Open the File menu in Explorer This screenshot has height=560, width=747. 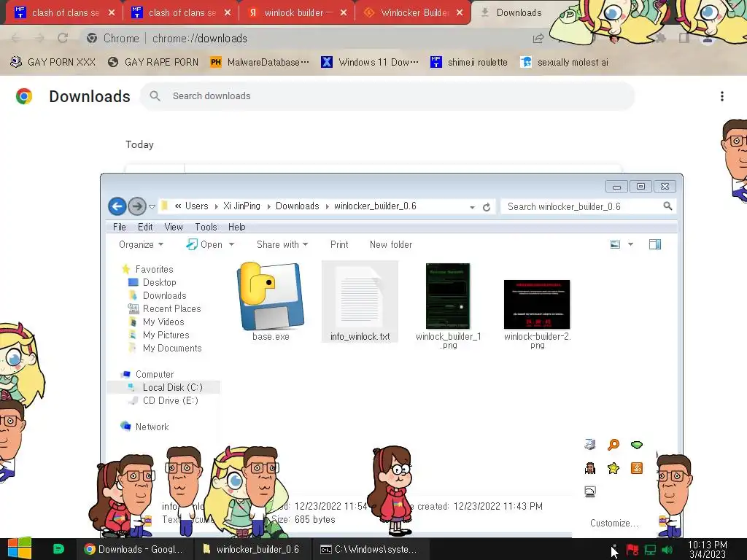coord(120,227)
